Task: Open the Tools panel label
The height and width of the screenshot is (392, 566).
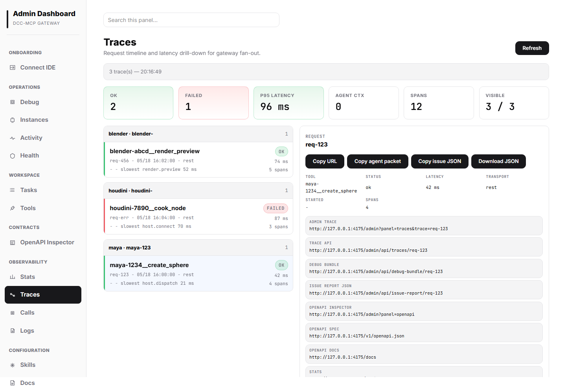Action: (28, 208)
